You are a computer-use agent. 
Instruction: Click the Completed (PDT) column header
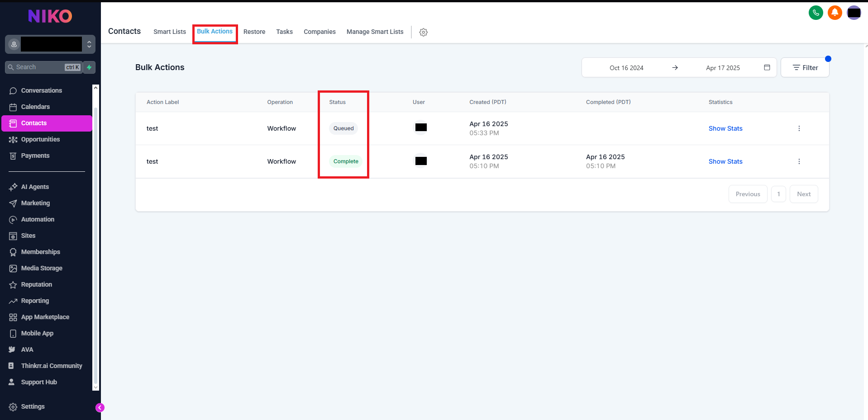click(608, 102)
